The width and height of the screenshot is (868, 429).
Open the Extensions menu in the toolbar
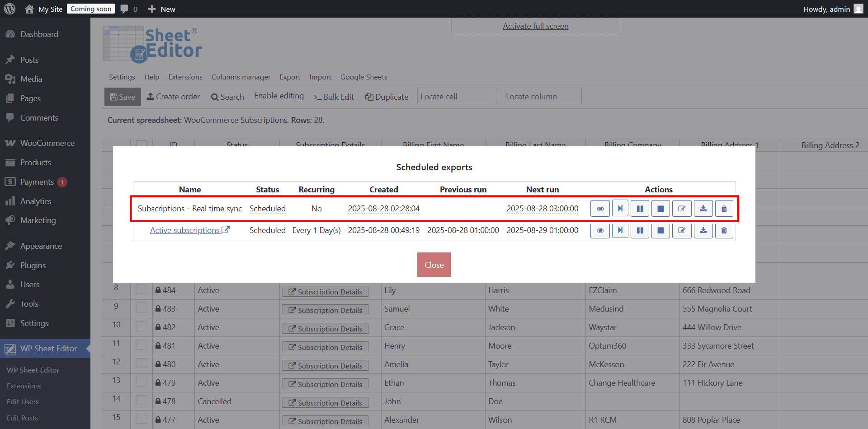(x=185, y=77)
